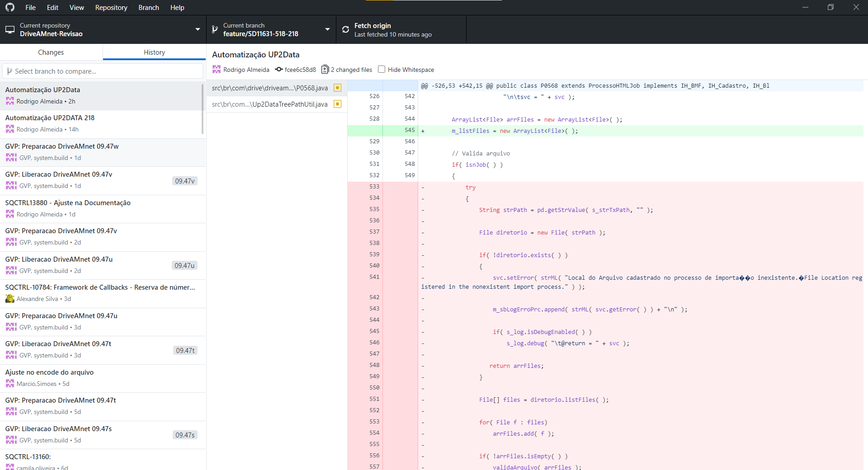Click the changed files diff icon

tap(325, 70)
